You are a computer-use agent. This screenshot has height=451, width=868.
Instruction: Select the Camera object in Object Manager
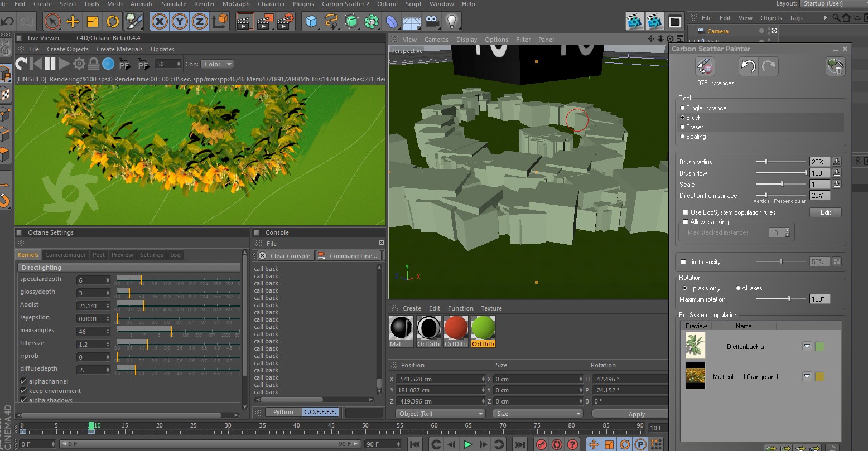point(717,31)
